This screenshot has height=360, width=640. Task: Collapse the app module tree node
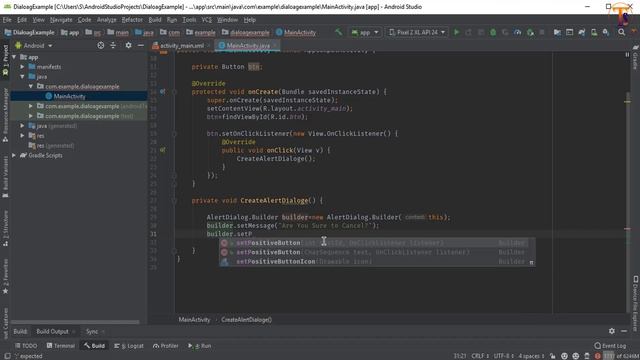tap(14, 57)
